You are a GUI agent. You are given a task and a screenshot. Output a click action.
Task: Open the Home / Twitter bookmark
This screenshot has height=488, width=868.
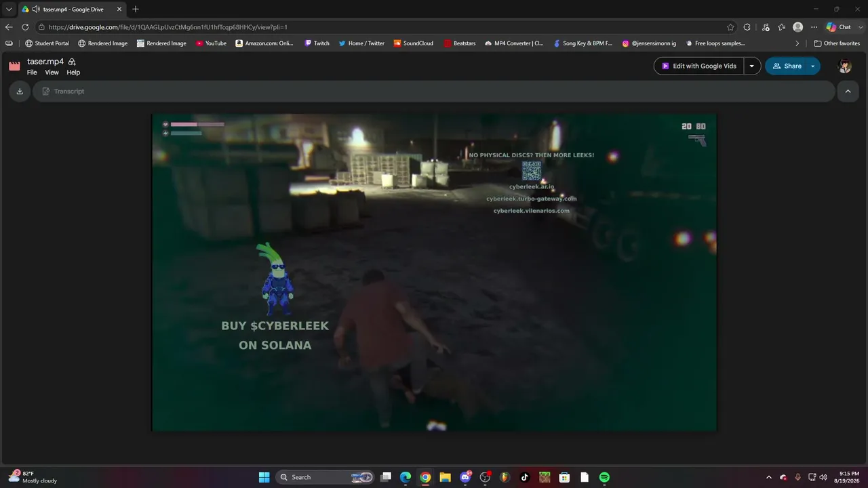click(x=361, y=43)
